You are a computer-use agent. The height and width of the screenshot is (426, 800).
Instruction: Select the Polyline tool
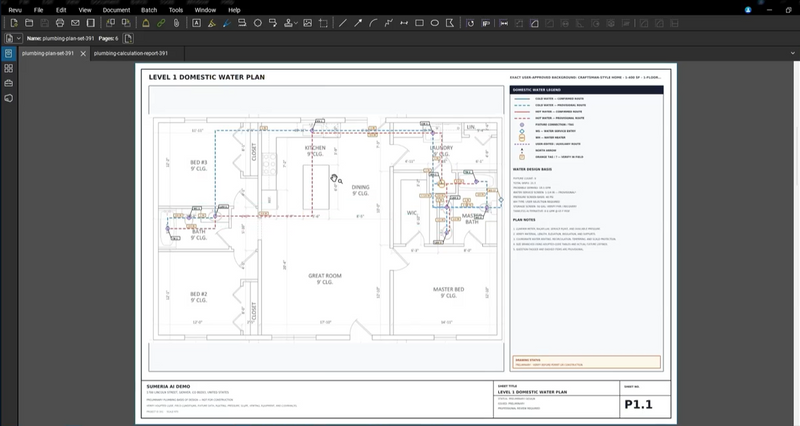point(389,23)
